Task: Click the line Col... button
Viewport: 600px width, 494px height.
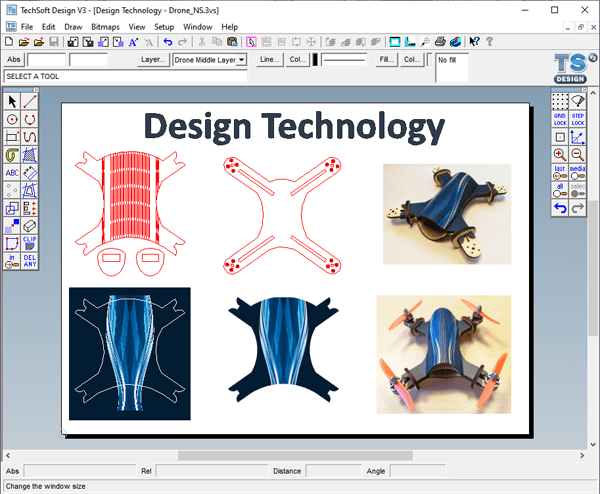Action: [297, 60]
